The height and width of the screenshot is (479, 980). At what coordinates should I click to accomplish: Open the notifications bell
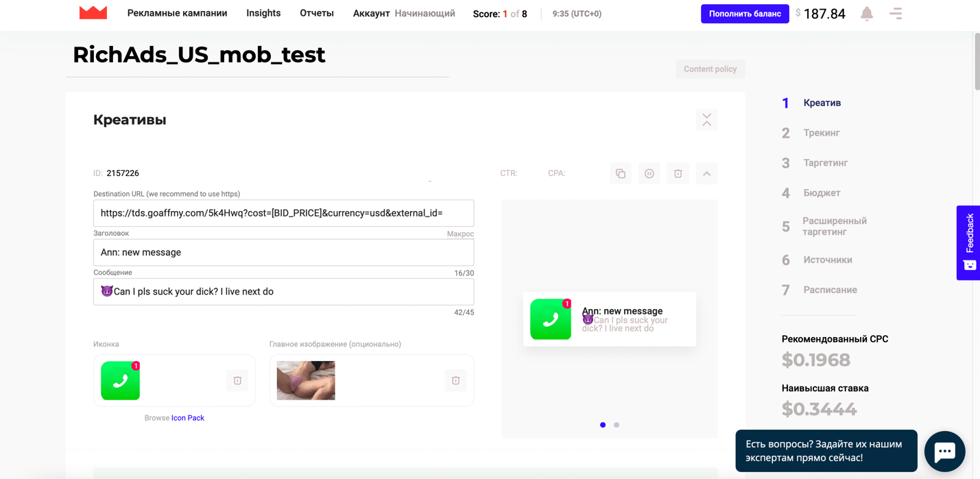click(x=867, y=14)
